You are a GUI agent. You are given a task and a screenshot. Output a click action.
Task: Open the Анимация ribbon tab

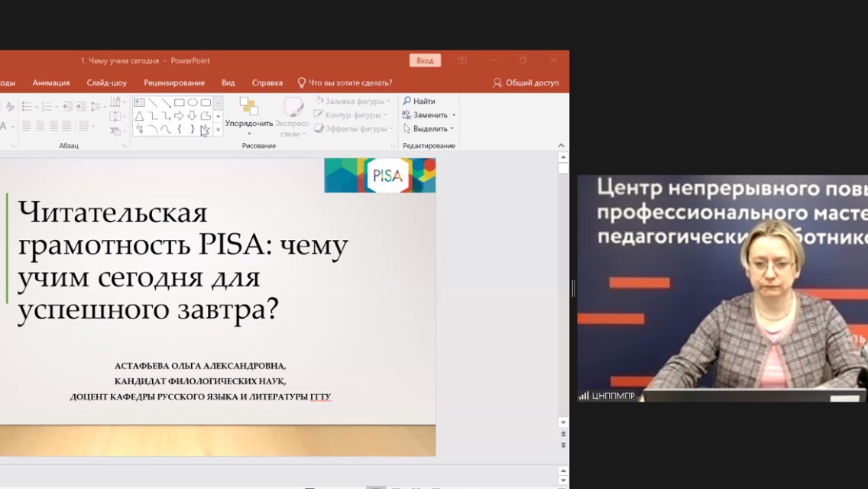(51, 83)
